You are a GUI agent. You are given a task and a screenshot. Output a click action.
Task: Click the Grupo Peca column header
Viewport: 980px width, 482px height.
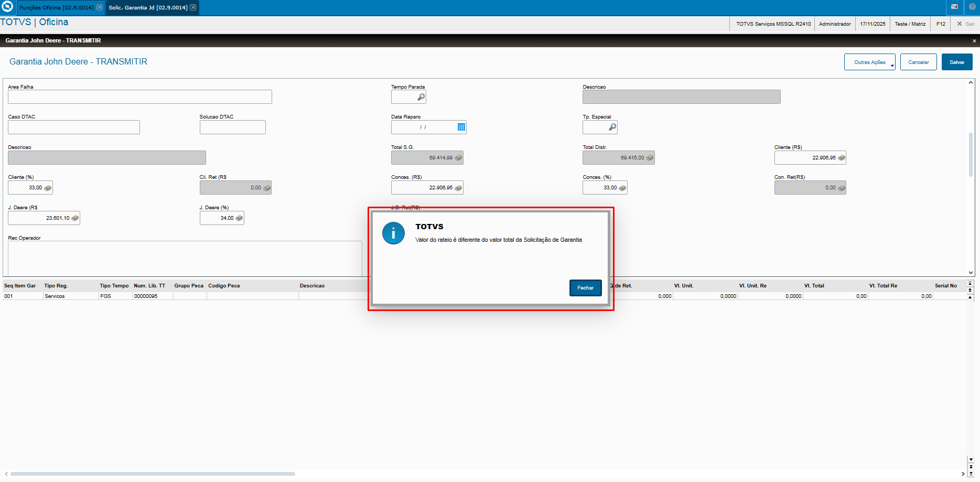(189, 286)
